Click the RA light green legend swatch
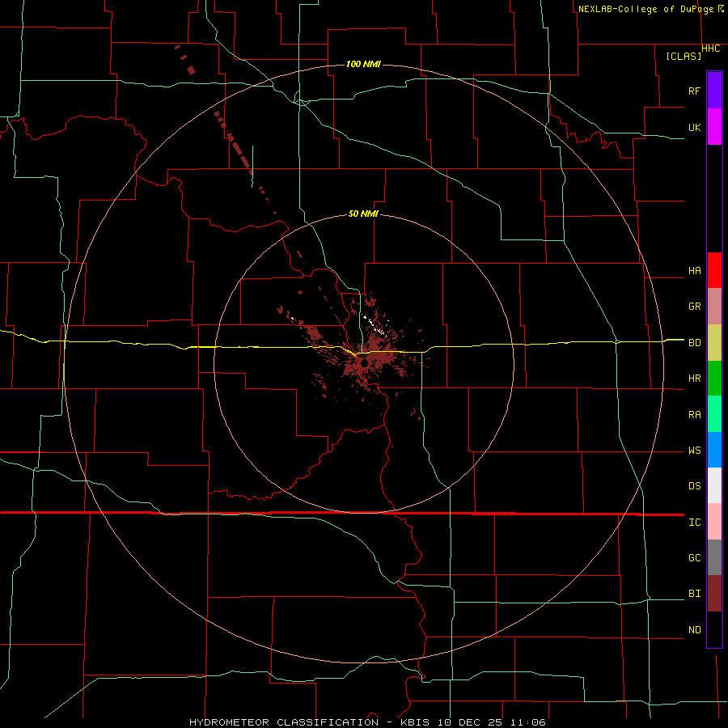Image resolution: width=728 pixels, height=728 pixels. click(x=714, y=413)
